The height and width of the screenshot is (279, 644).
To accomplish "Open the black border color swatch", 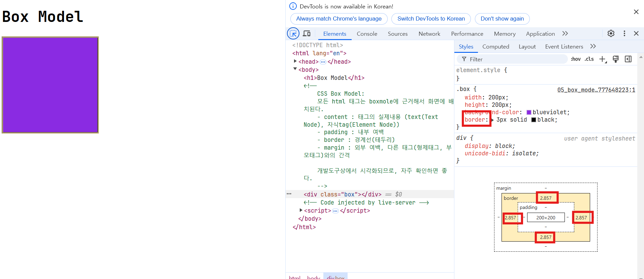I will pyautogui.click(x=534, y=120).
